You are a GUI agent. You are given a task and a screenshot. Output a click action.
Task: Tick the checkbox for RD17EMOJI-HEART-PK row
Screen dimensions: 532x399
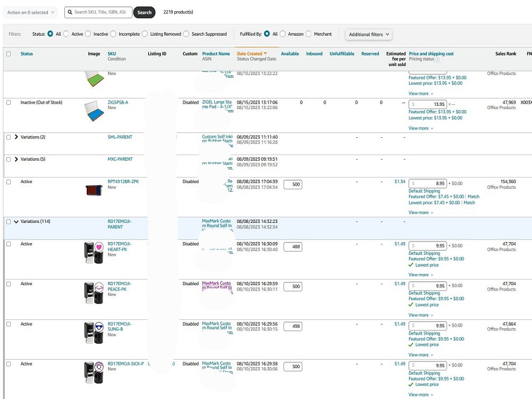(x=9, y=244)
